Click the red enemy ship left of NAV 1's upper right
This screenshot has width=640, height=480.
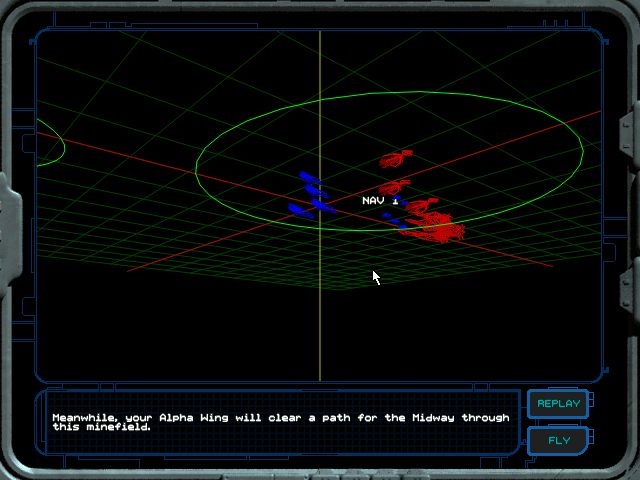click(394, 186)
